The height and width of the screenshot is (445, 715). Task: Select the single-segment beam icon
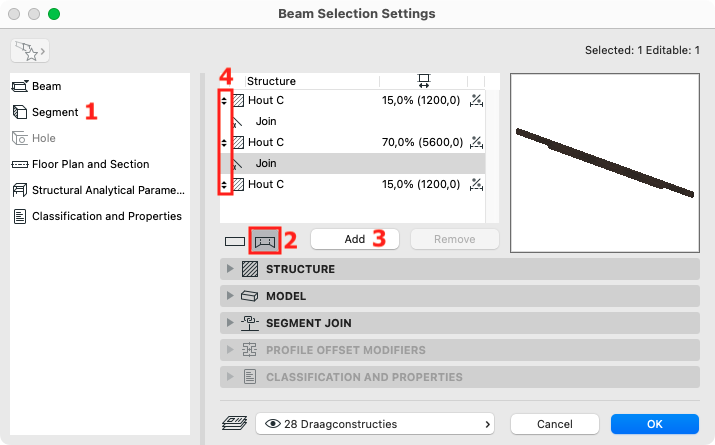[235, 241]
